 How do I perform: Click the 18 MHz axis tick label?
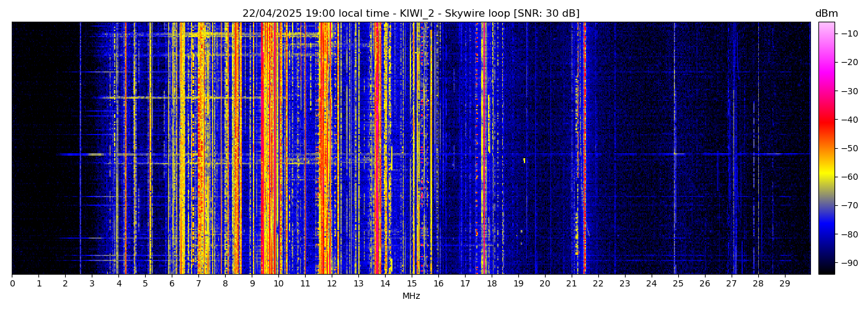pos(492,284)
